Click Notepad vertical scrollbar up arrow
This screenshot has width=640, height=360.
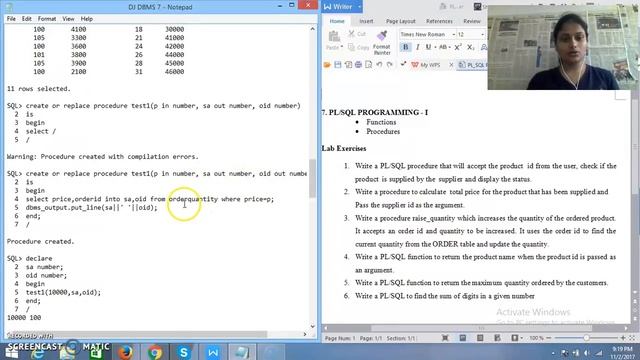coord(313,29)
